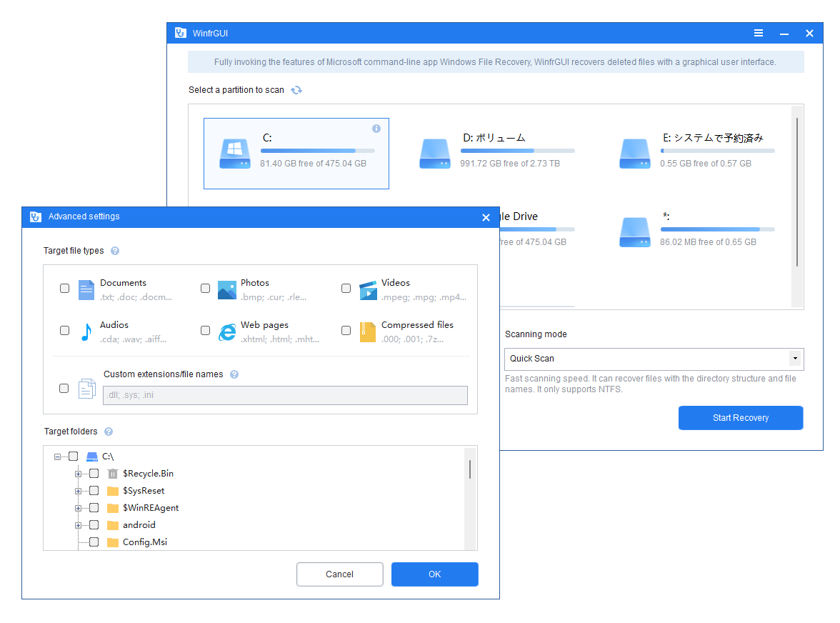Screen dimensions: 840x623
Task: Click the Photos image icon
Action: click(227, 289)
